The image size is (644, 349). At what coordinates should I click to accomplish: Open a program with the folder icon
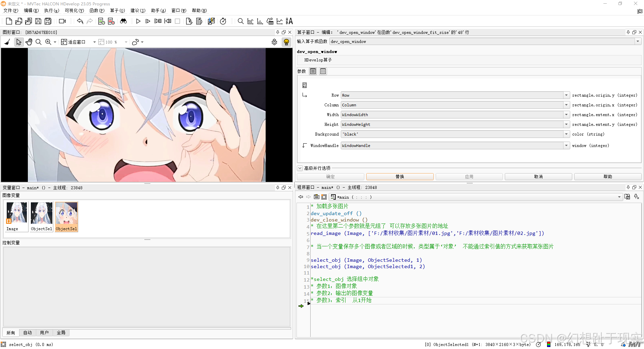pos(19,21)
